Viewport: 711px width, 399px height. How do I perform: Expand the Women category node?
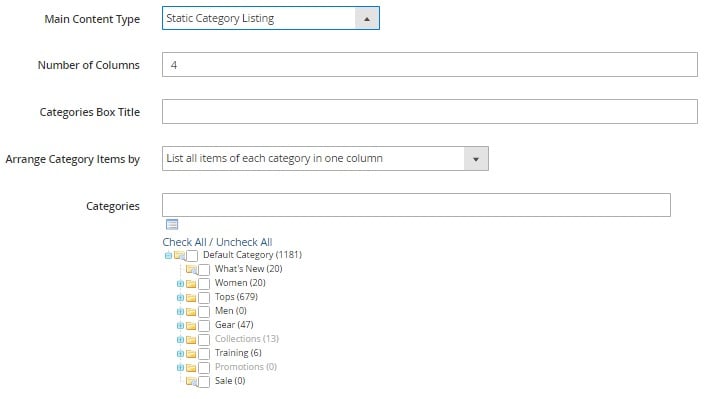pos(180,284)
